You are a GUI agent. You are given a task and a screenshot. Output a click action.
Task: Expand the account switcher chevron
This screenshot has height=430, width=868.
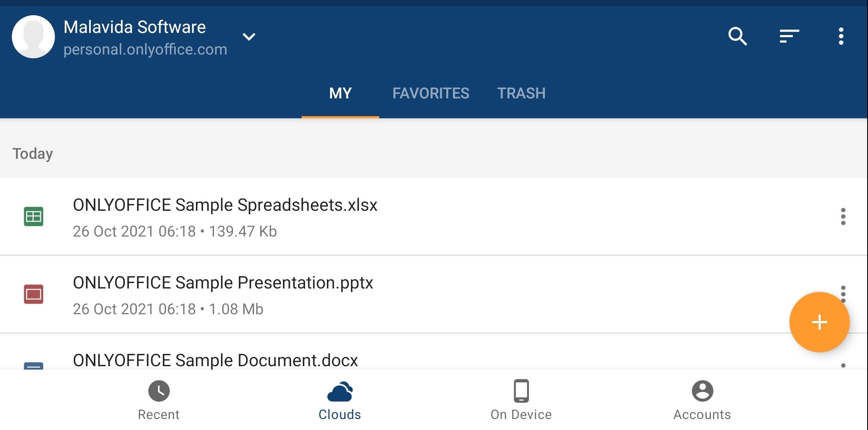[x=249, y=37]
